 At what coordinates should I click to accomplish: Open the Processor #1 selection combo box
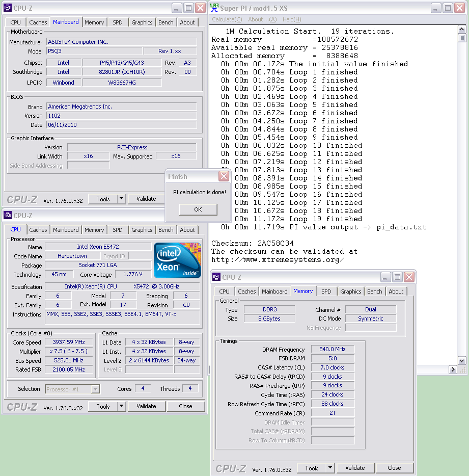pyautogui.click(x=72, y=389)
